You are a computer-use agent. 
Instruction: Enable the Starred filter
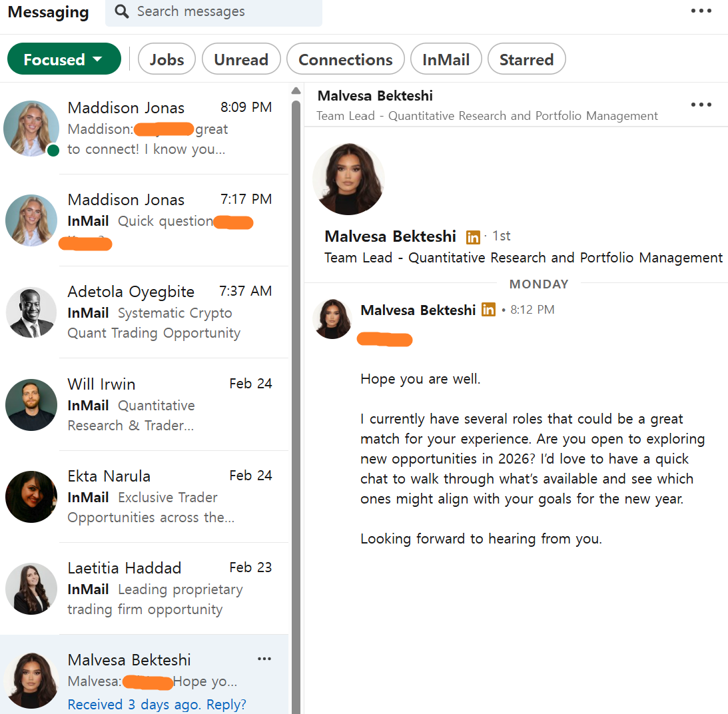[x=526, y=59]
